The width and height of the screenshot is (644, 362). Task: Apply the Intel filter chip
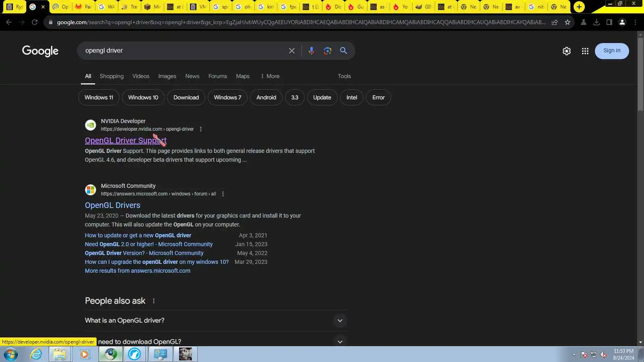coord(352,97)
